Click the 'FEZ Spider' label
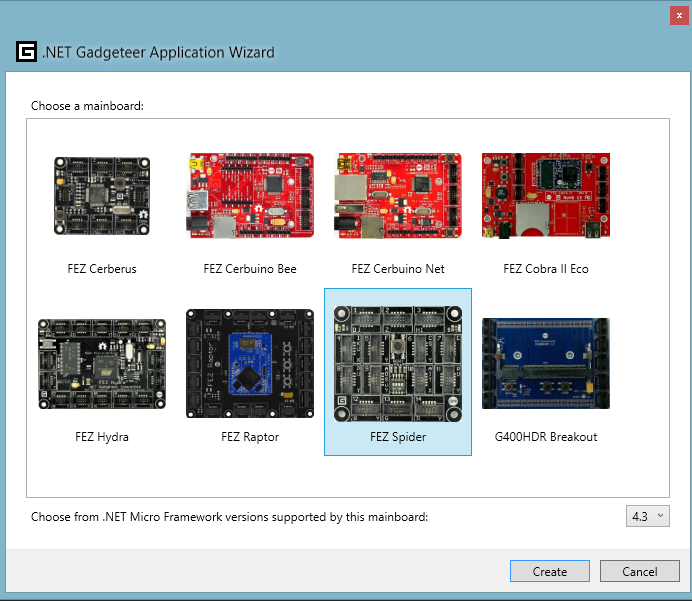The image size is (692, 601). coord(398,437)
